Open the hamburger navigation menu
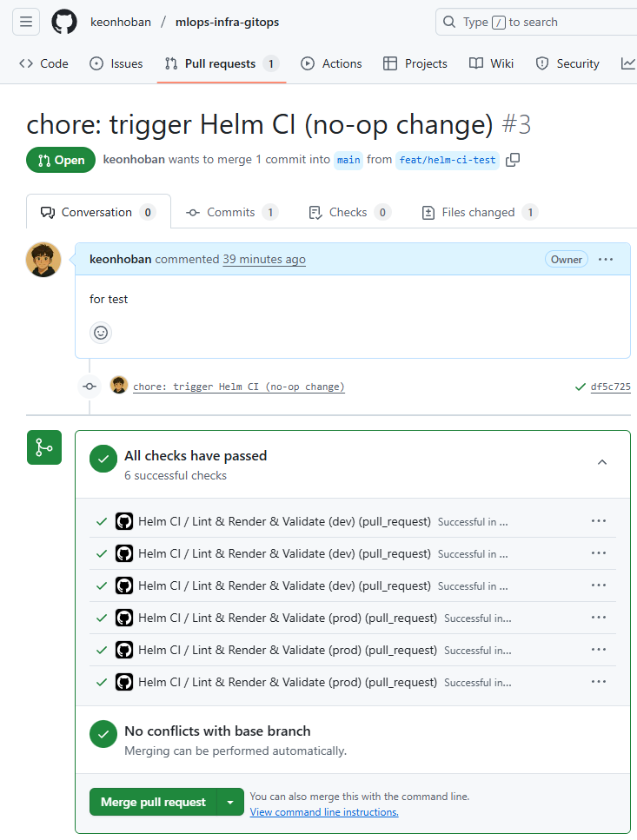637x840 pixels. (26, 22)
